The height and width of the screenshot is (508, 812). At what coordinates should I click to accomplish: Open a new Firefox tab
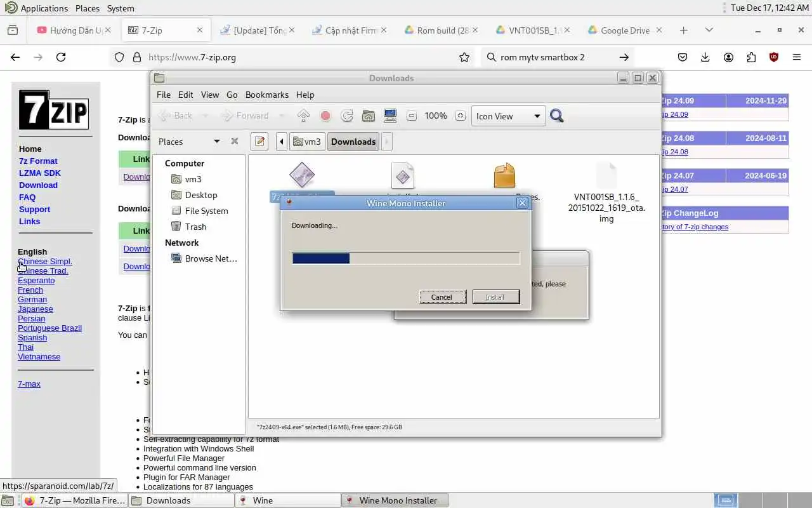[x=683, y=30]
